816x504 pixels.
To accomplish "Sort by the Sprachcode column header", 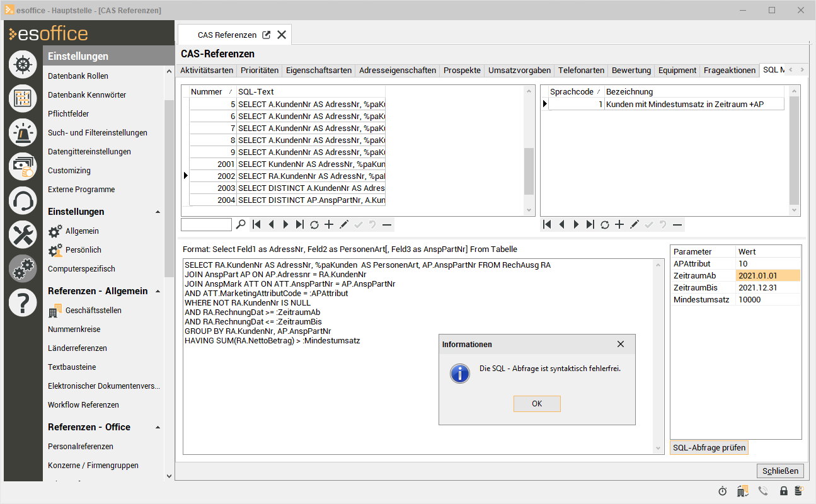I will pos(576,91).
